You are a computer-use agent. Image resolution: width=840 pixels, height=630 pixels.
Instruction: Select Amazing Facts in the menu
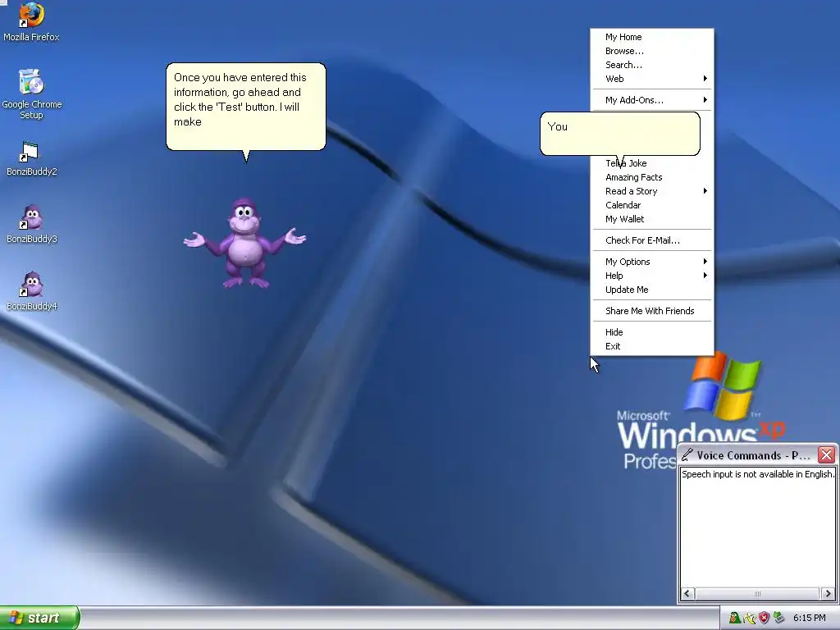652,177
